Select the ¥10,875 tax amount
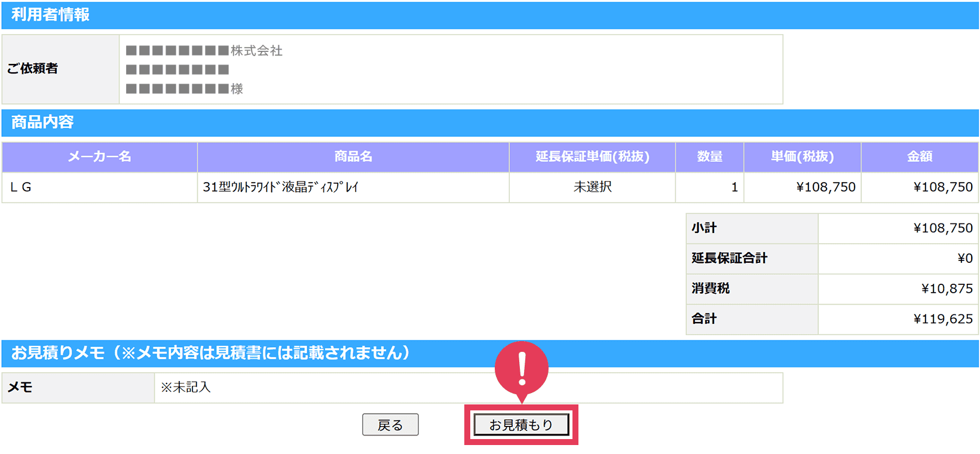 click(947, 289)
